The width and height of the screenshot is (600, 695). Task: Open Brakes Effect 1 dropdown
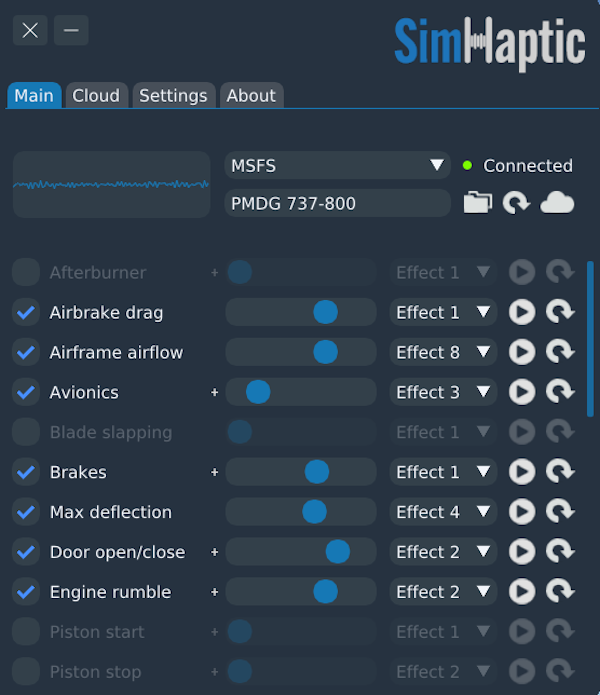pyautogui.click(x=443, y=472)
